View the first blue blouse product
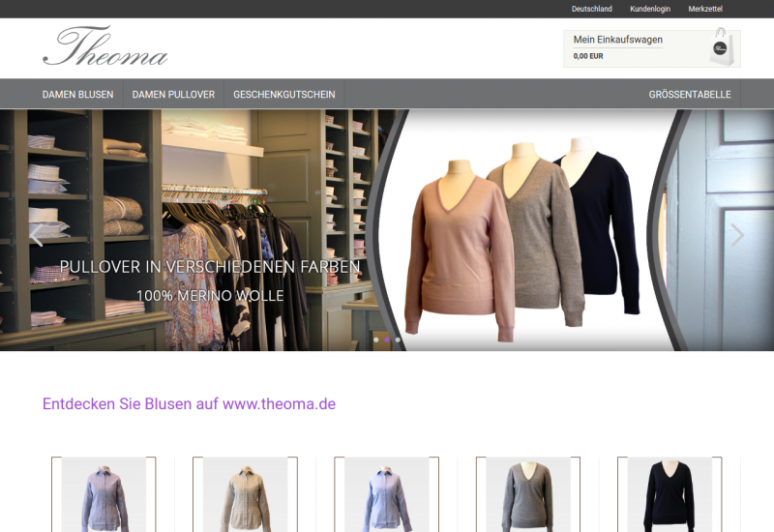Image resolution: width=774 pixels, height=532 pixels. [x=104, y=493]
